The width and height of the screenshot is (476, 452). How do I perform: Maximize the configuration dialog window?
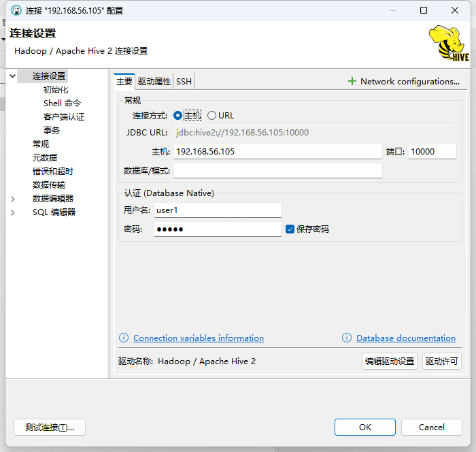click(424, 10)
